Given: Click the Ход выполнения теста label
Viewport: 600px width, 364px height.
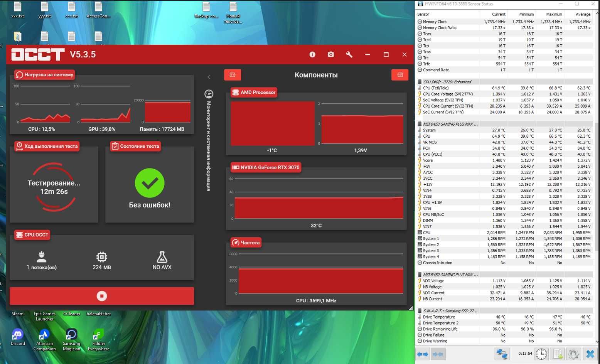Looking at the screenshot, I should (47, 146).
